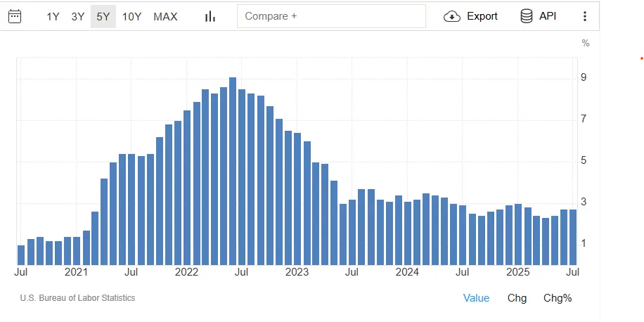This screenshot has width=644, height=322.
Task: Switch chart to Chg% view
Action: [558, 298]
